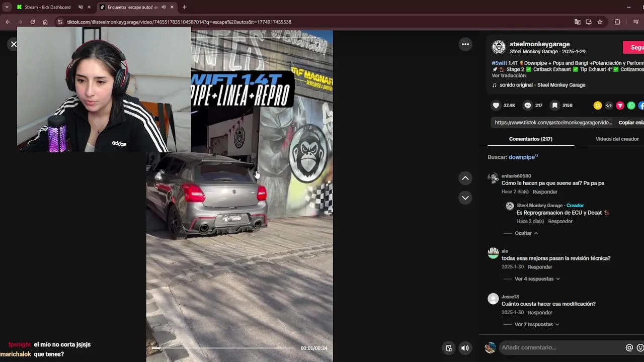Click the browser back arrow
This screenshot has height=362, width=644.
point(8,22)
